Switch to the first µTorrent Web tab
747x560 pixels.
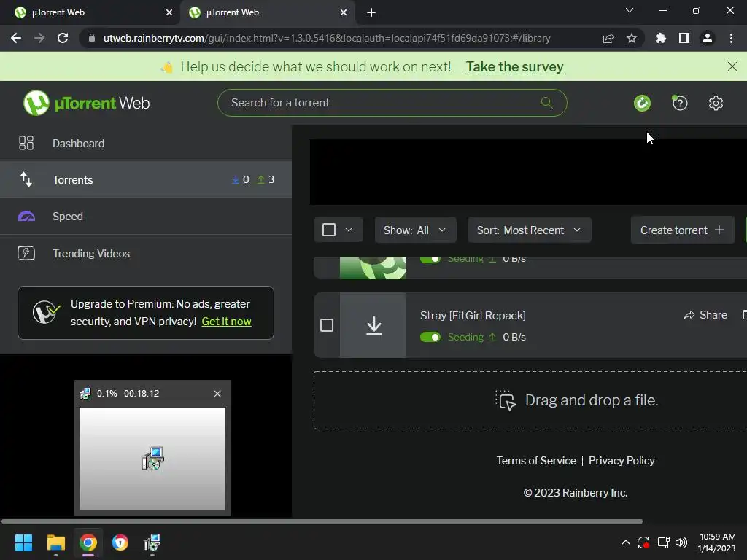click(90, 13)
